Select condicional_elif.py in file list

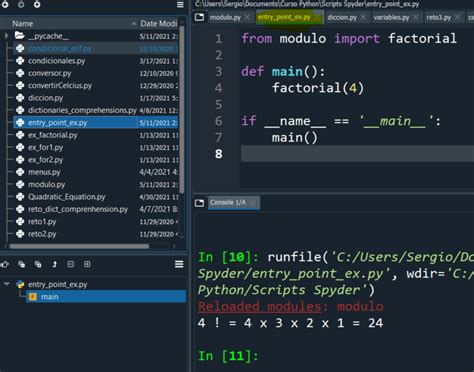click(x=96, y=48)
